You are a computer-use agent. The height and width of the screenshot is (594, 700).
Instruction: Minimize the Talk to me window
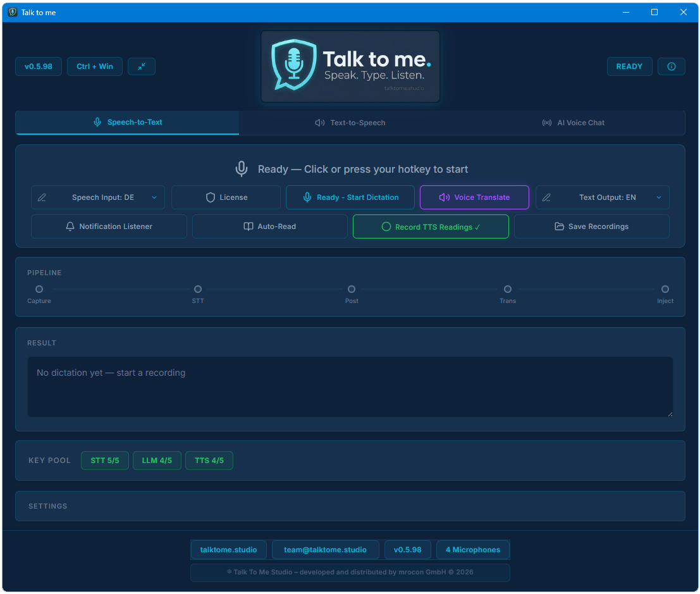pos(626,12)
